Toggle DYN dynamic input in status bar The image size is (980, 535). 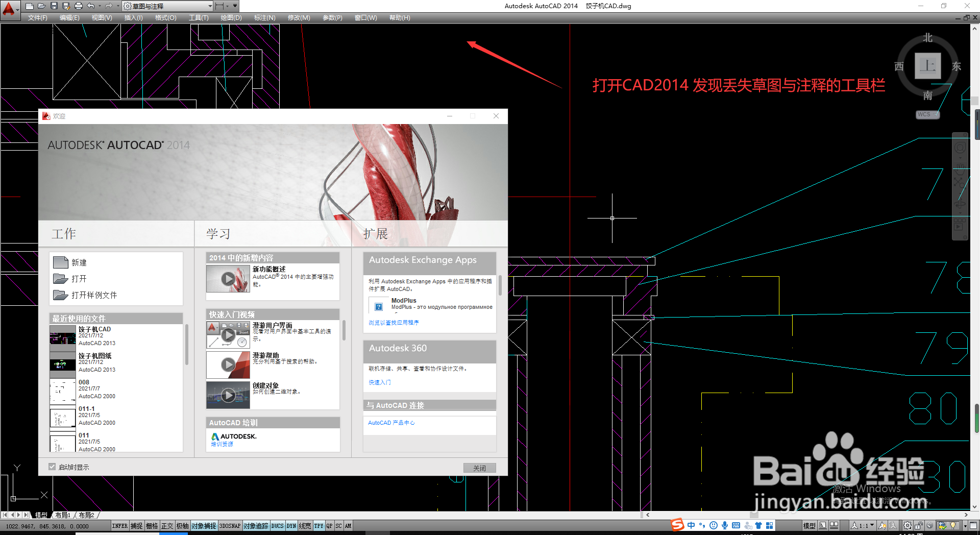(291, 526)
